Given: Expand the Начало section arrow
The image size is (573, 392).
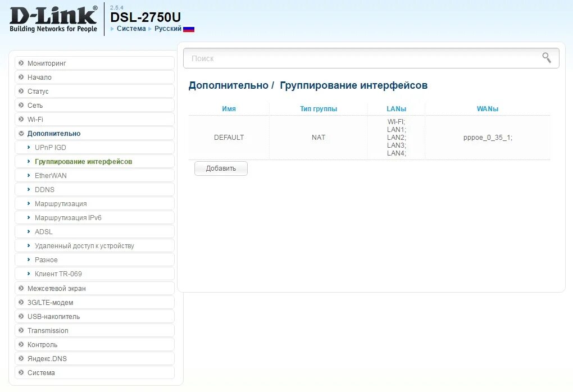Looking at the screenshot, I should tap(21, 77).
